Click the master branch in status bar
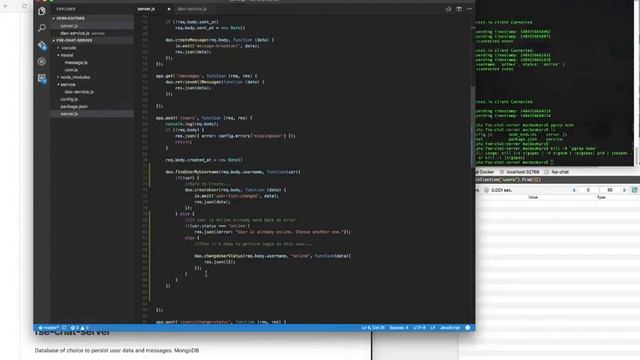This screenshot has height=360, width=640. 49,328
